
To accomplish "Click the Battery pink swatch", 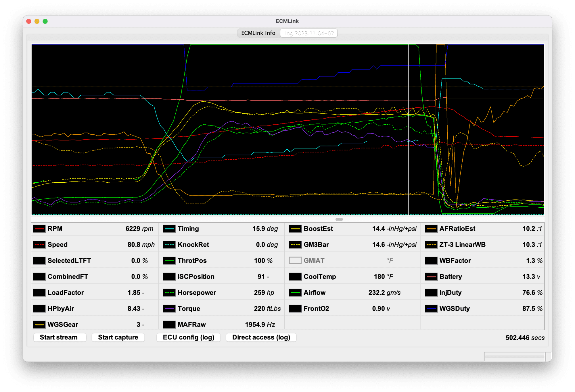I will click(431, 277).
